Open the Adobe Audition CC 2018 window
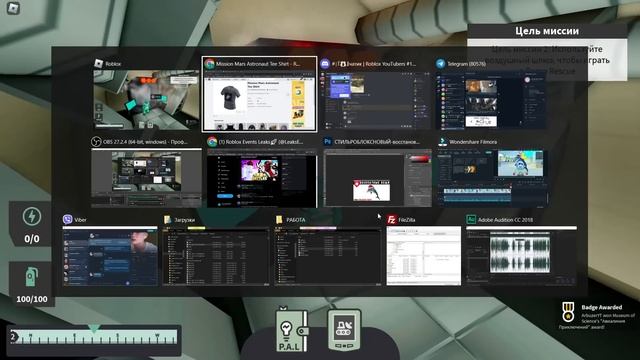Viewport: 640px width, 360px height. [x=521, y=256]
